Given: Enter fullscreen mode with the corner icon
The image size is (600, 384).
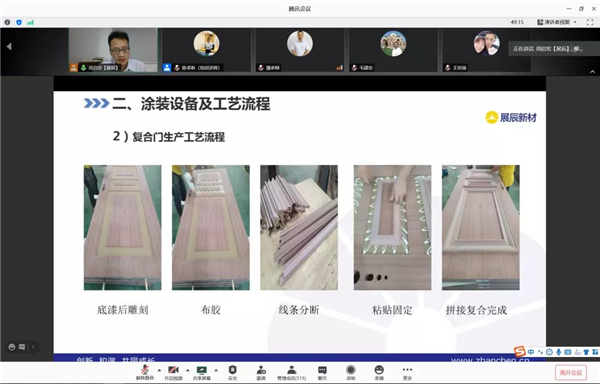Looking at the screenshot, I should 590,22.
